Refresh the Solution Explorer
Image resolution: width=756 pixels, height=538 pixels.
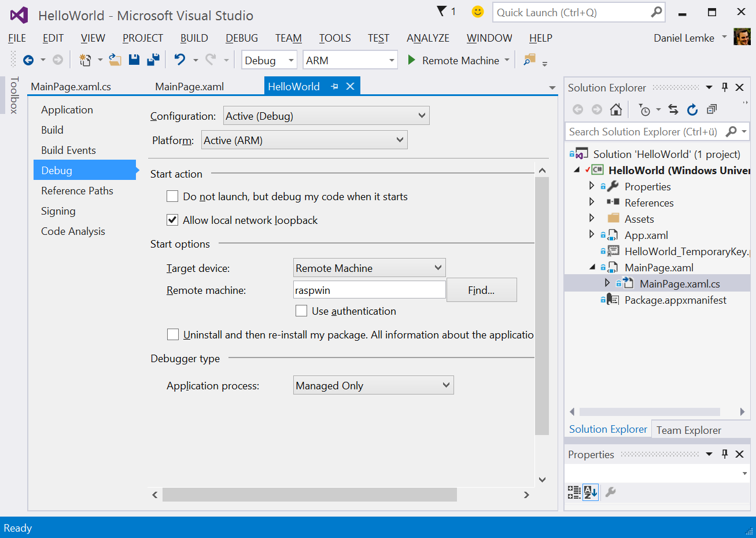[x=692, y=109]
